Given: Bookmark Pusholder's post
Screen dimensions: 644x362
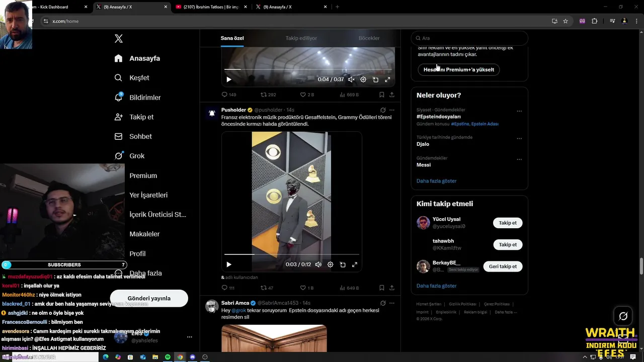Looking at the screenshot, I should click(382, 288).
